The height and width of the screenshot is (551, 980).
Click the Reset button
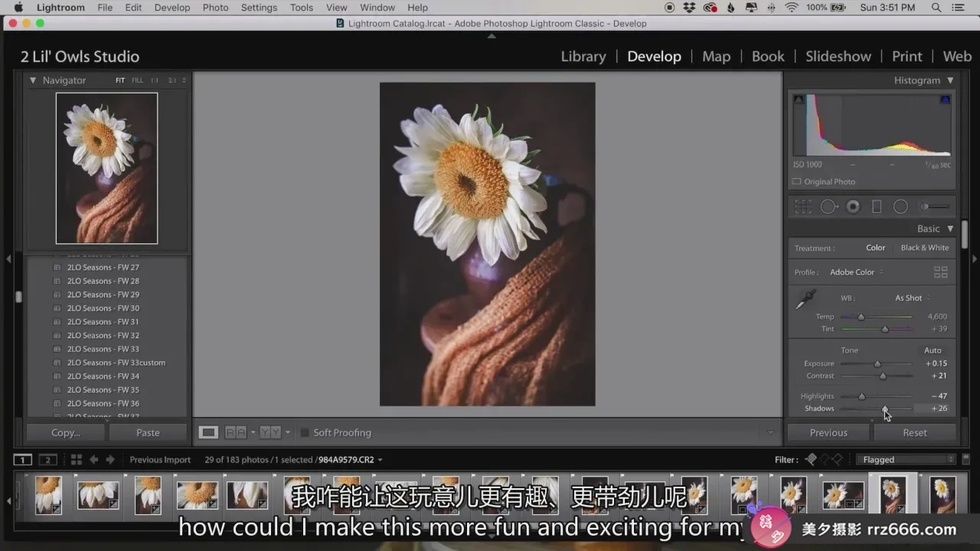coord(914,433)
